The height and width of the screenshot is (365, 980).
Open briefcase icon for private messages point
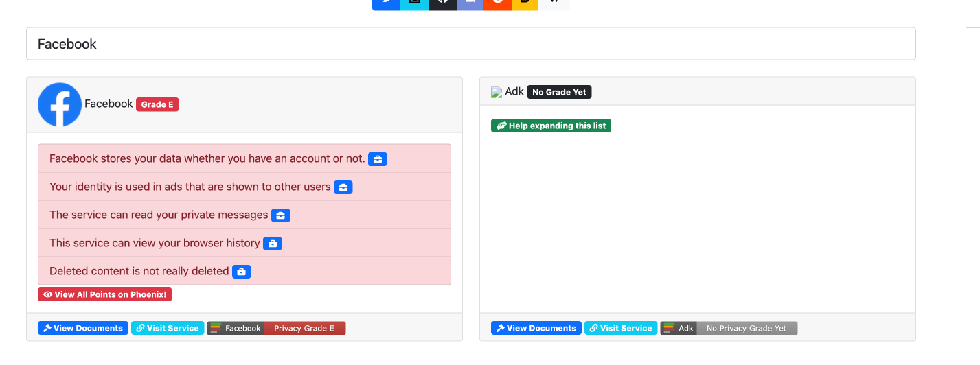point(280,215)
